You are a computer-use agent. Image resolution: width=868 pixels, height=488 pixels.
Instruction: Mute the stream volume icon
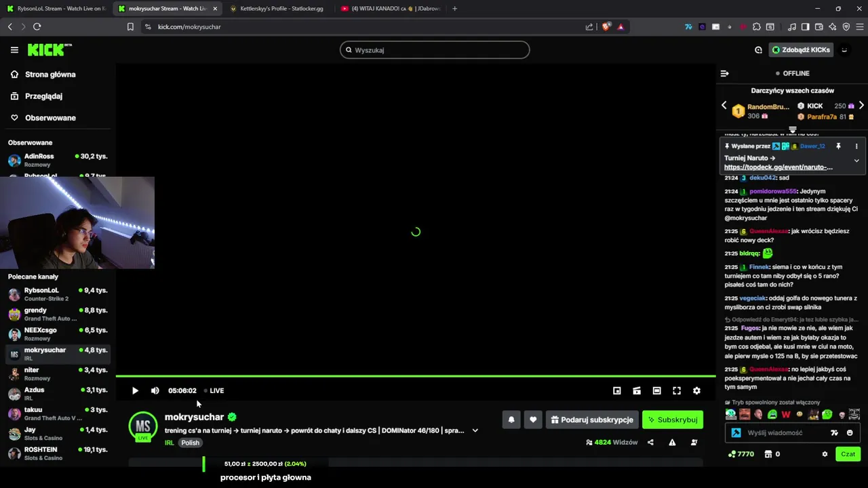[155, 390]
